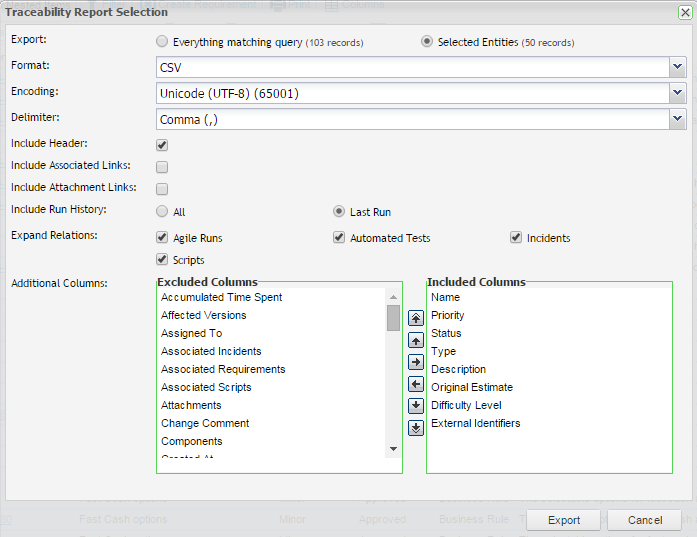Click the move to bottom arrow icon

416,428
